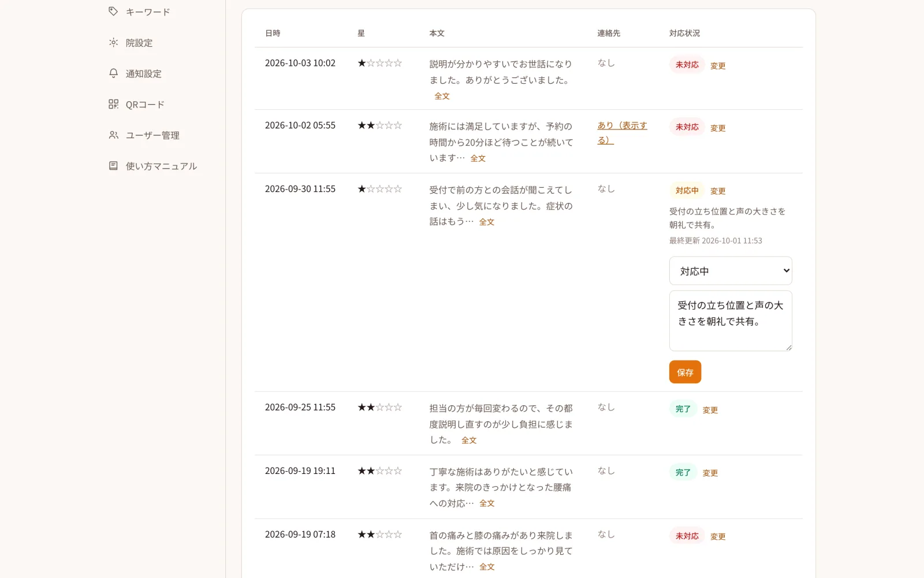
Task: Show contact via あり（表示する） link
Action: click(x=622, y=133)
